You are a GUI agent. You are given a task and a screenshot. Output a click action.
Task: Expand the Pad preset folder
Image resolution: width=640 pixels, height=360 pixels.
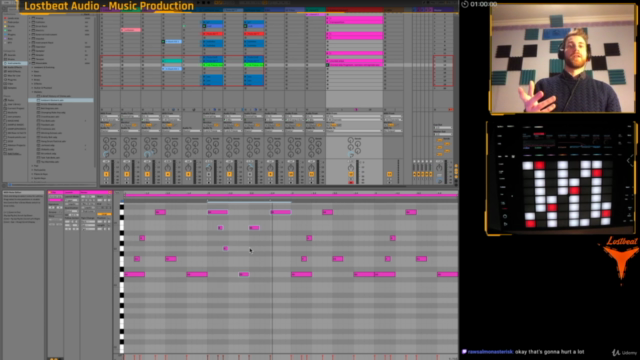(33, 166)
